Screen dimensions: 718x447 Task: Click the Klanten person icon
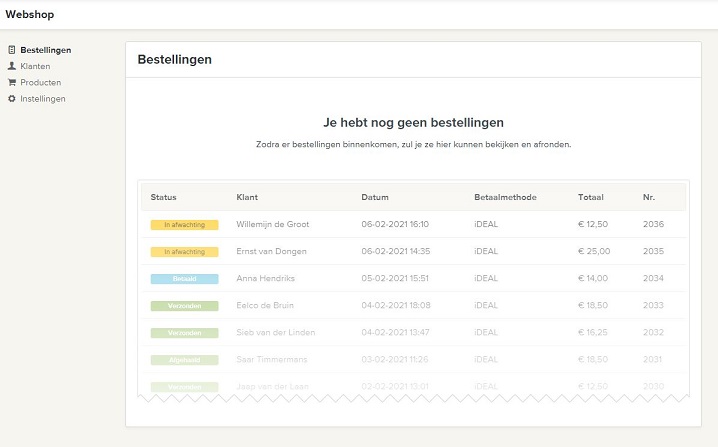pos(12,66)
